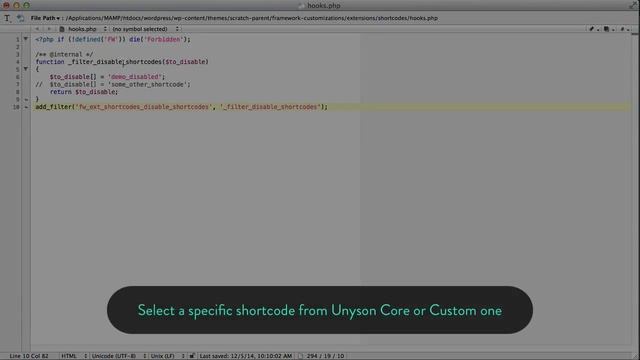640x360 pixels.
Task: Click the commented 'some_other_shortcode' line
Action: pos(113,84)
